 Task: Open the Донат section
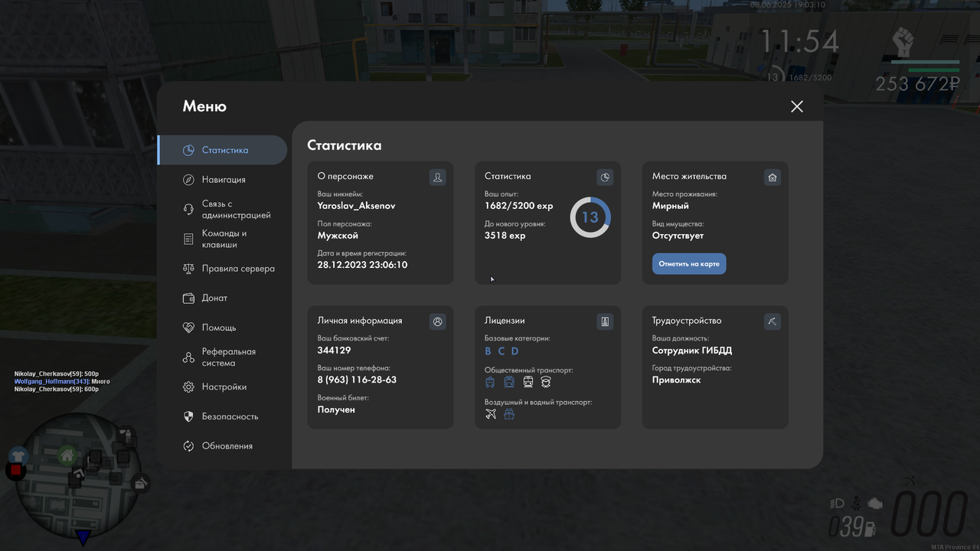(222, 298)
